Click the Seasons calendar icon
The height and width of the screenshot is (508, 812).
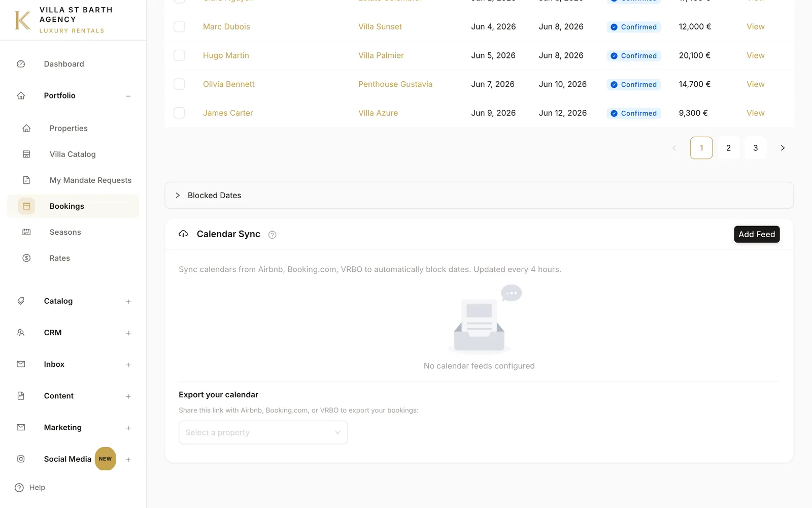[26, 232]
